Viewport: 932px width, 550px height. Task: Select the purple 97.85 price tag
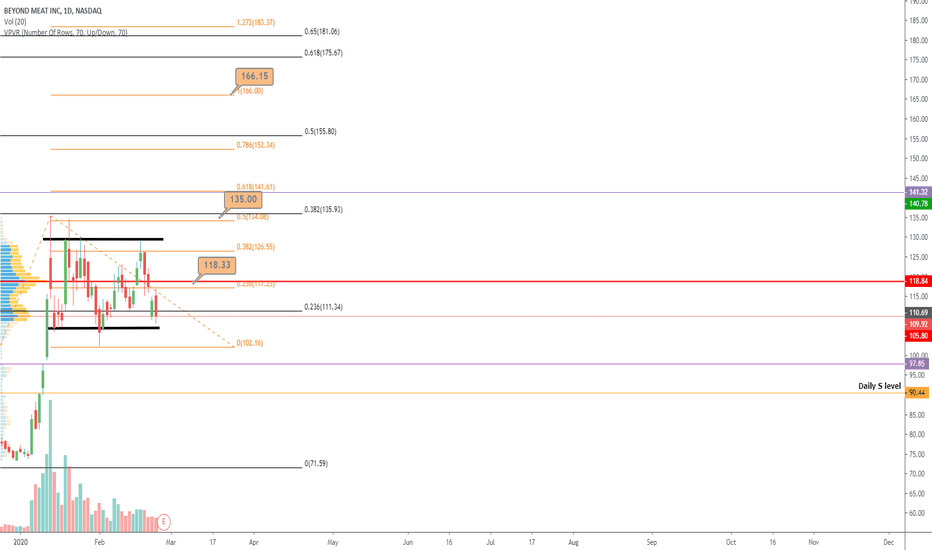point(917,364)
